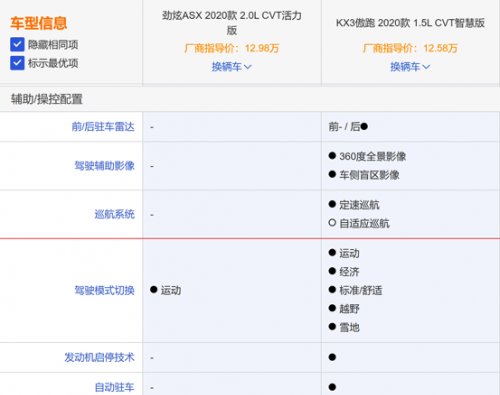Click 运动 mode in the 劲炫ASX column
The image size is (500, 395).
(x=166, y=290)
